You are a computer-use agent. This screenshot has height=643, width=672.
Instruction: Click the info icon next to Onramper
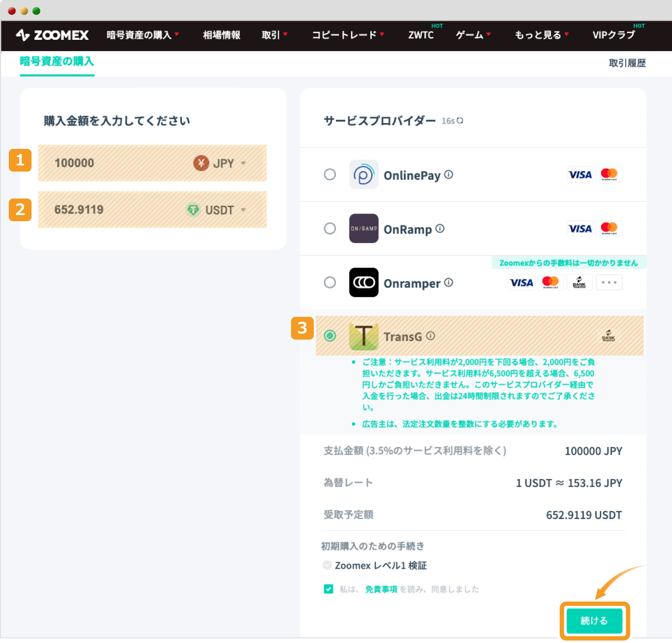coord(449,283)
